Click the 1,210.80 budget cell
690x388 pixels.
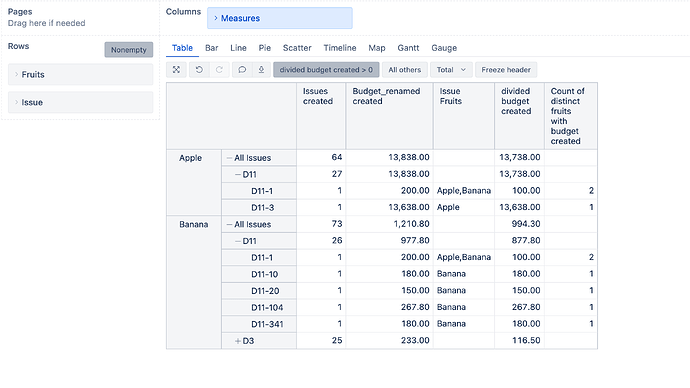coord(389,224)
